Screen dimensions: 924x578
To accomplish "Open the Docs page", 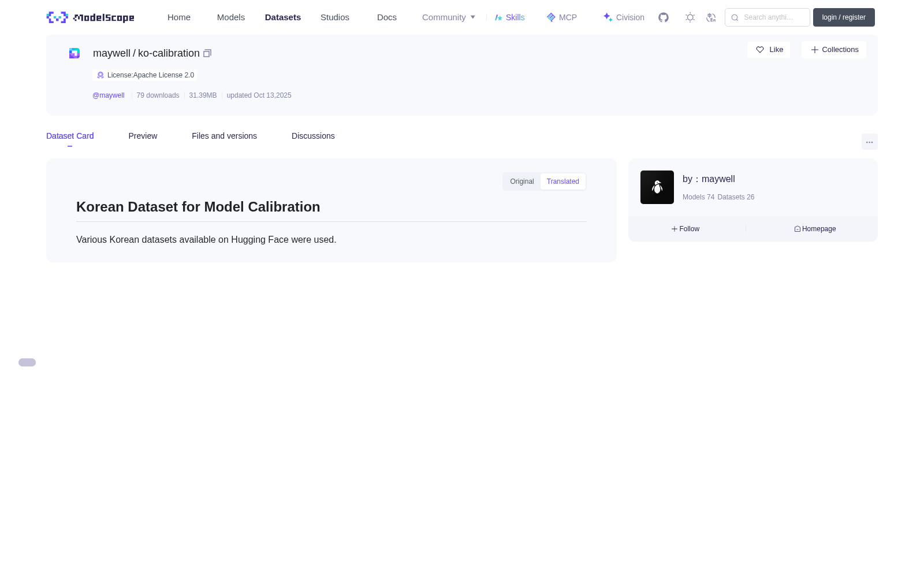I will [387, 17].
